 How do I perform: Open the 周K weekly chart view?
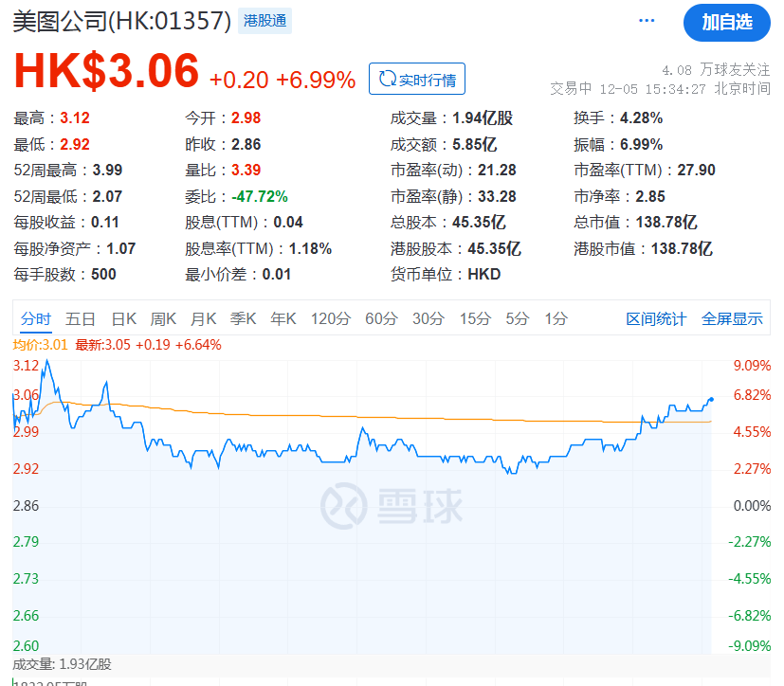pos(163,319)
